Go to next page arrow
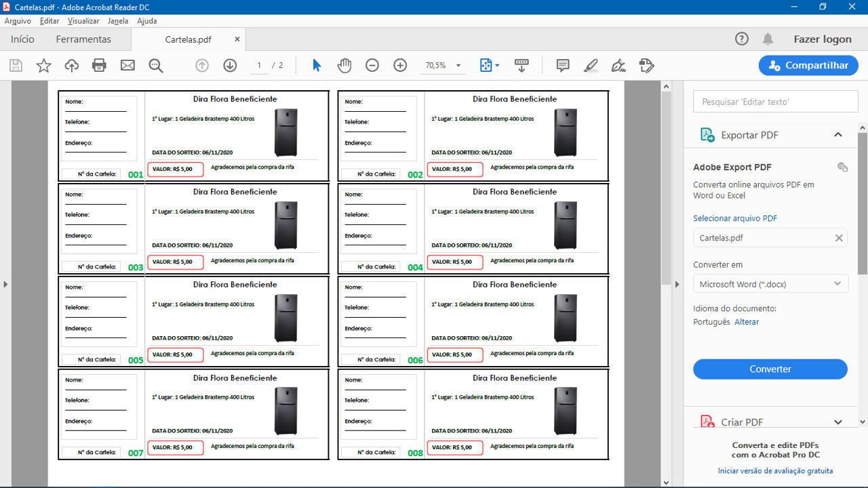868x488 pixels. click(x=230, y=65)
